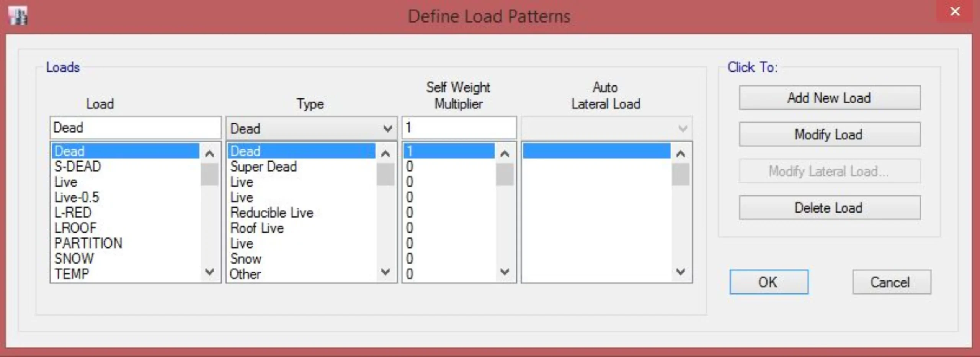Click the application icon in the title bar
This screenshot has width=980, height=357.
(18, 16)
